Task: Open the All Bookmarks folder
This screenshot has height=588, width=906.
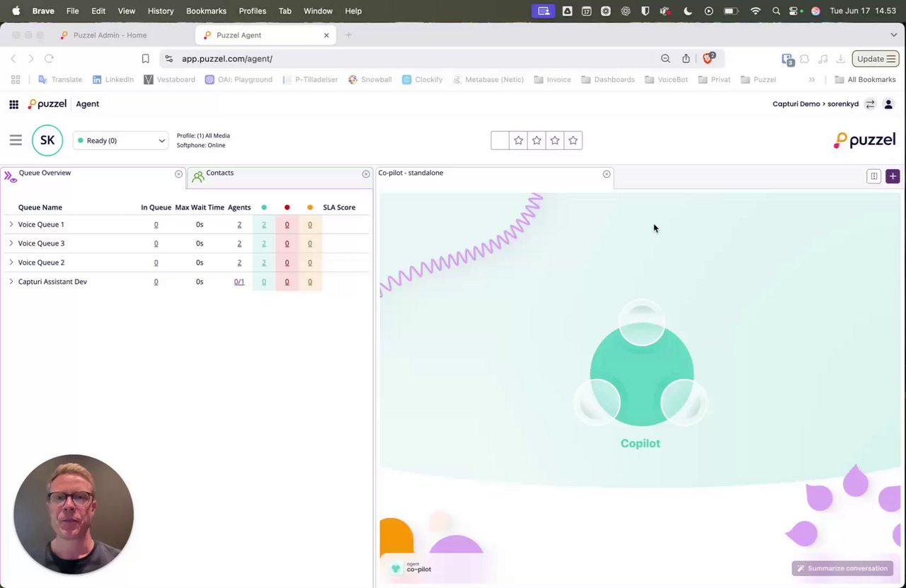Action: (x=865, y=79)
